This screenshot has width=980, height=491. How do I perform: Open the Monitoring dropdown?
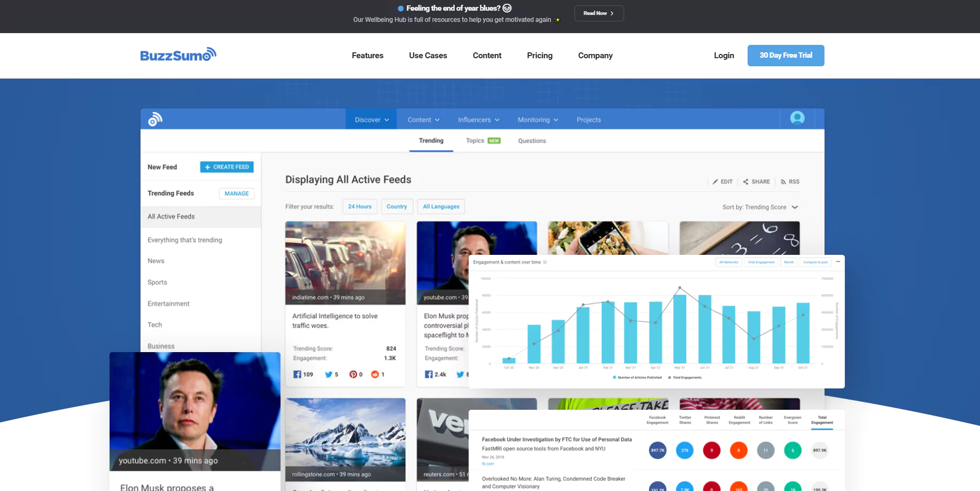tap(538, 120)
